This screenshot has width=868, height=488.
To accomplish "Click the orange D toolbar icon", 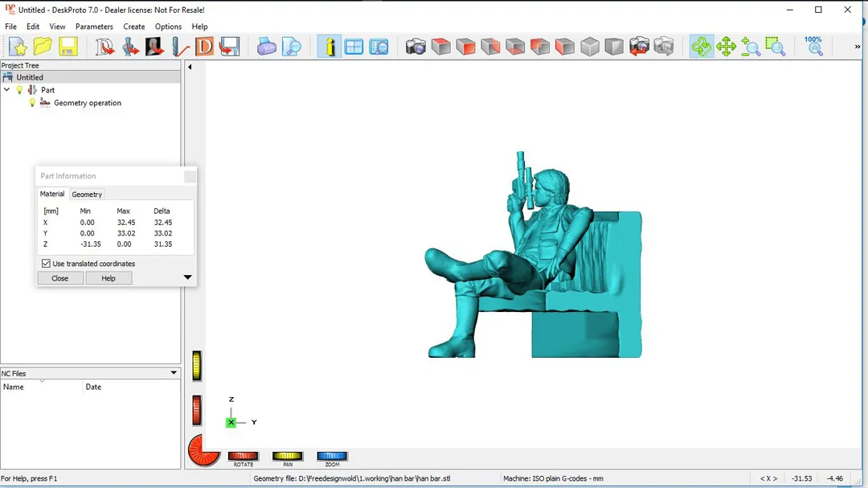I will (x=204, y=47).
